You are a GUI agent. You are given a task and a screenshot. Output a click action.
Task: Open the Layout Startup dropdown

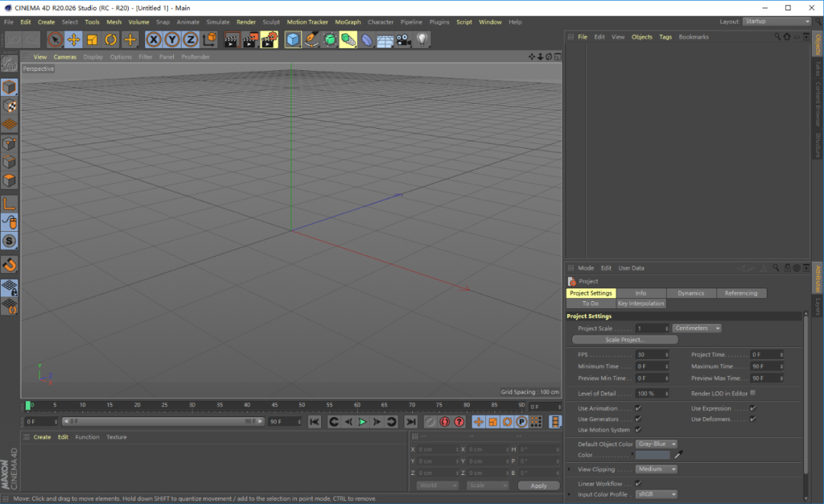[x=777, y=21]
